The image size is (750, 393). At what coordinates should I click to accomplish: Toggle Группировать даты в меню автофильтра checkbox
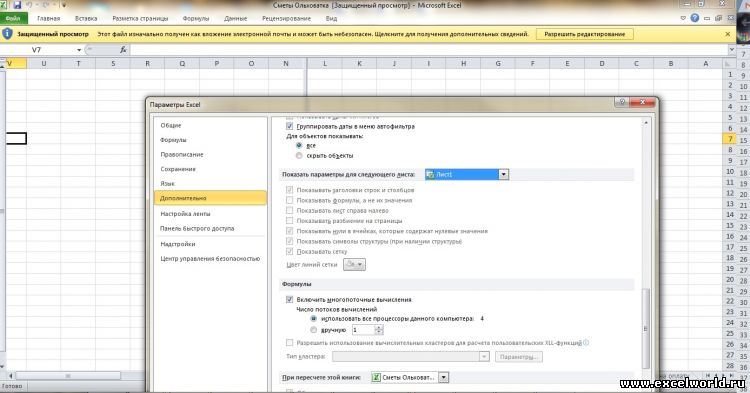(x=289, y=126)
